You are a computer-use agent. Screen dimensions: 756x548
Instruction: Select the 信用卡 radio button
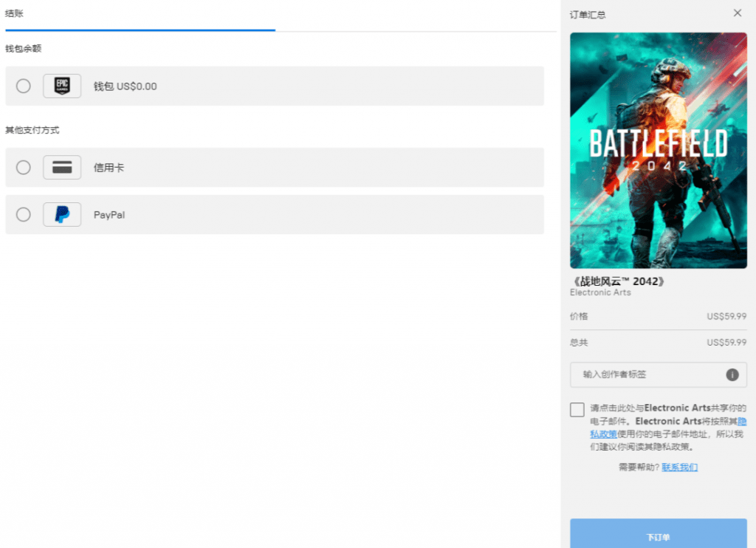tap(23, 168)
